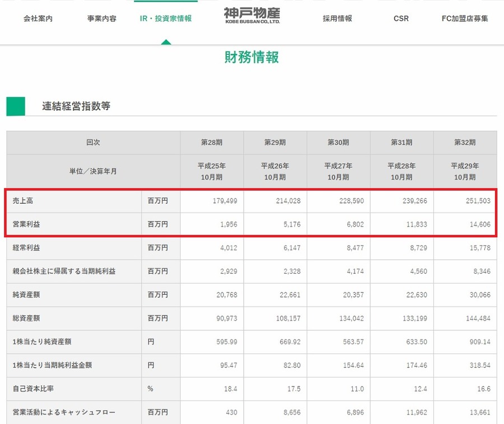Click per-share net assets value 909.14
Viewport: 504px width, 424px height.
click(x=480, y=342)
